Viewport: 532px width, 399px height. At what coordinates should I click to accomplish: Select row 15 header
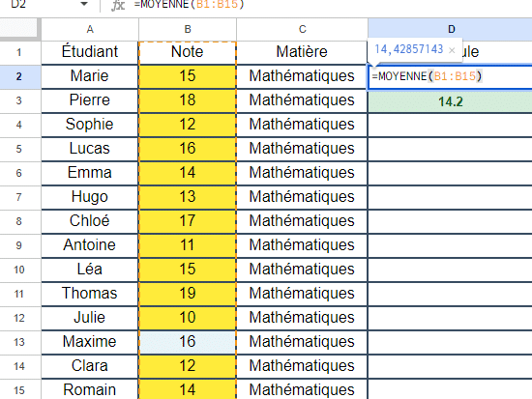(x=19, y=390)
